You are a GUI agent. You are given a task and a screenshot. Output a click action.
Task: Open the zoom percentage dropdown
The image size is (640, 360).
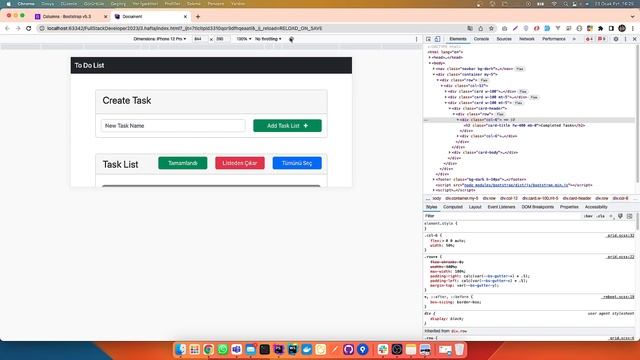[244, 39]
